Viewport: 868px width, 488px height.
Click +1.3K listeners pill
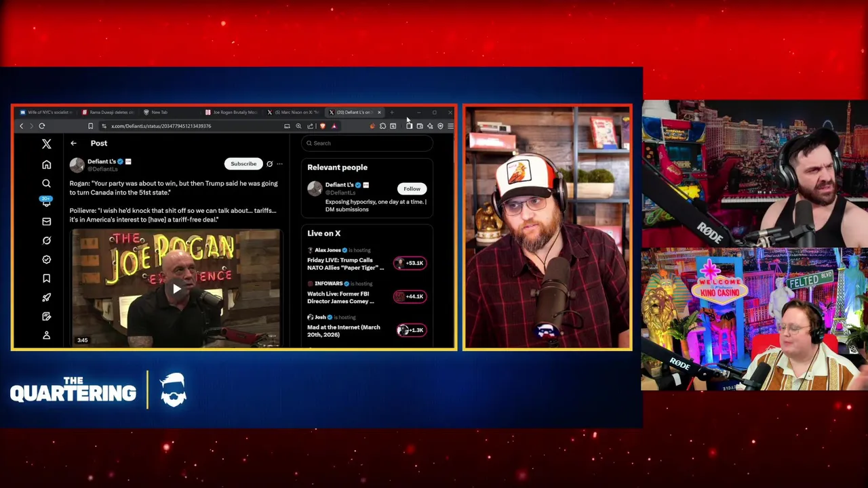[410, 330]
